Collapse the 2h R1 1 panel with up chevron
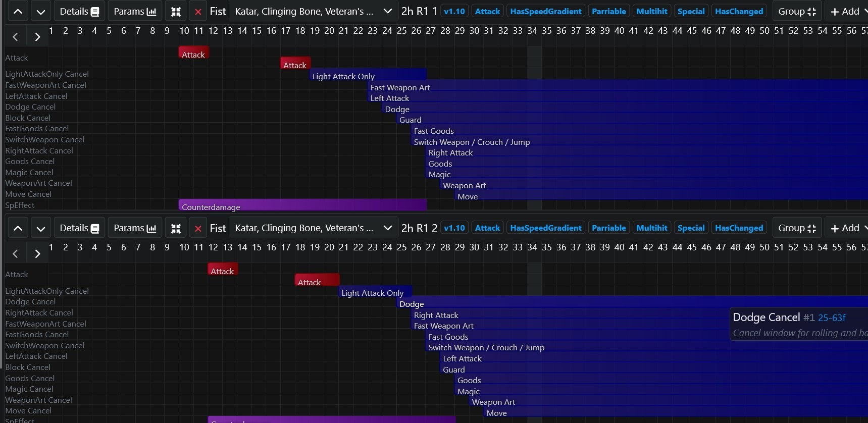The height and width of the screenshot is (423, 868). pyautogui.click(x=18, y=11)
